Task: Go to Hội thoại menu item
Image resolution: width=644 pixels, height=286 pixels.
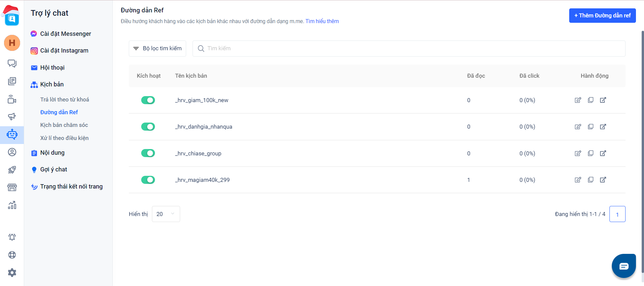Action: coord(48,68)
